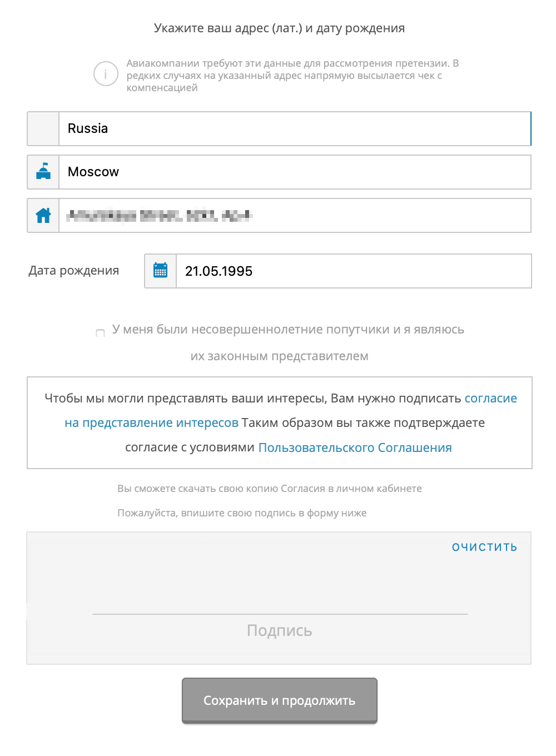Click the Подпись signature placeholder
The width and height of the screenshot is (556, 756).
(x=279, y=630)
